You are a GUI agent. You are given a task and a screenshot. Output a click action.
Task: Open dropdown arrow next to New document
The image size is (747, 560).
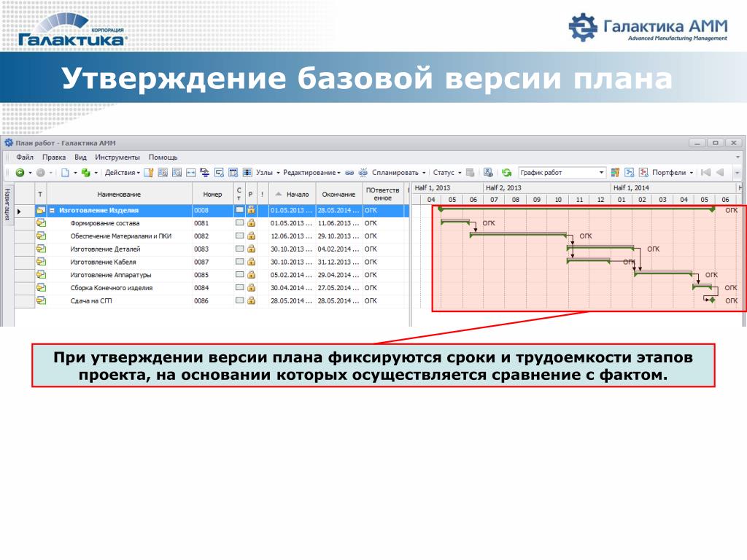75,173
